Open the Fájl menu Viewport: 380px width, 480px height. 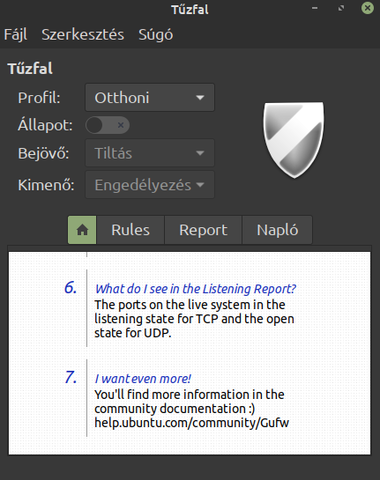click(16, 35)
